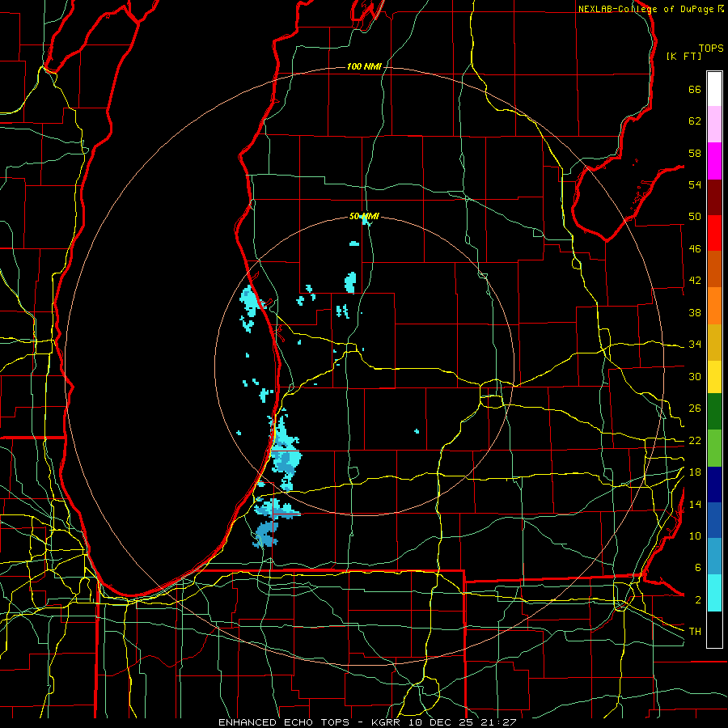Click the black TH swatch in the legend
This screenshot has width=728, height=728.
pyautogui.click(x=714, y=629)
